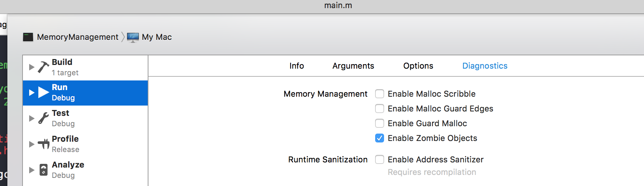
Task: Choose the MemoryManagement scheme selector
Action: click(78, 37)
